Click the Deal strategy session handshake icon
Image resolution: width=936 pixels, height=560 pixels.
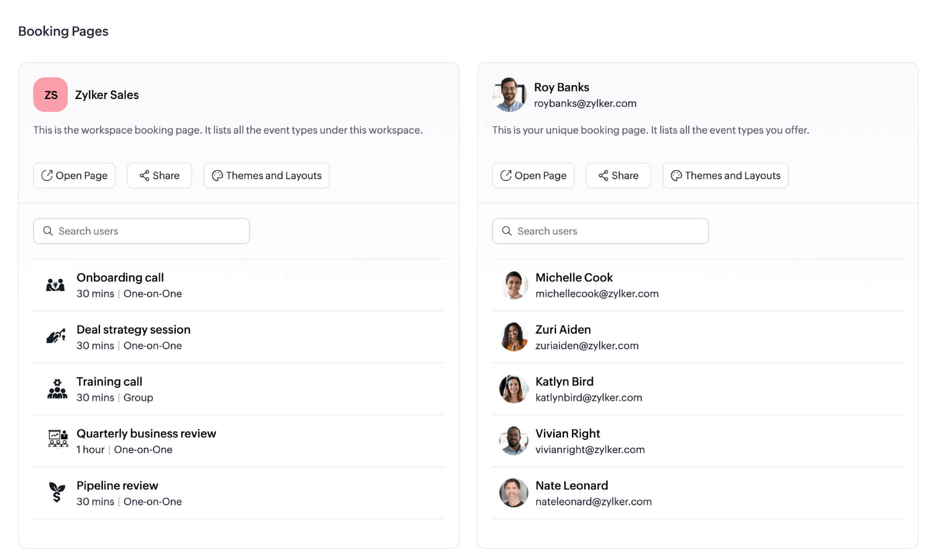[x=57, y=337]
